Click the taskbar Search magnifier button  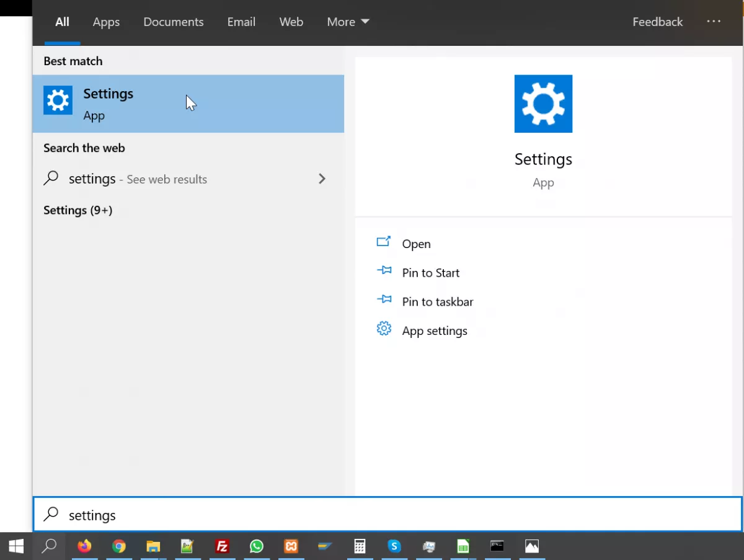tap(49, 546)
